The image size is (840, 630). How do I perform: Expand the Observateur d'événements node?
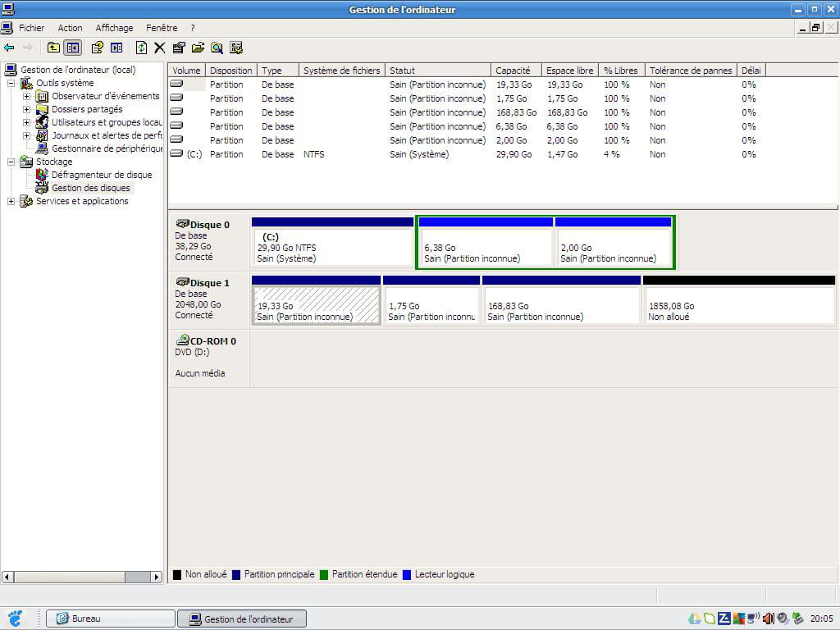26,96
